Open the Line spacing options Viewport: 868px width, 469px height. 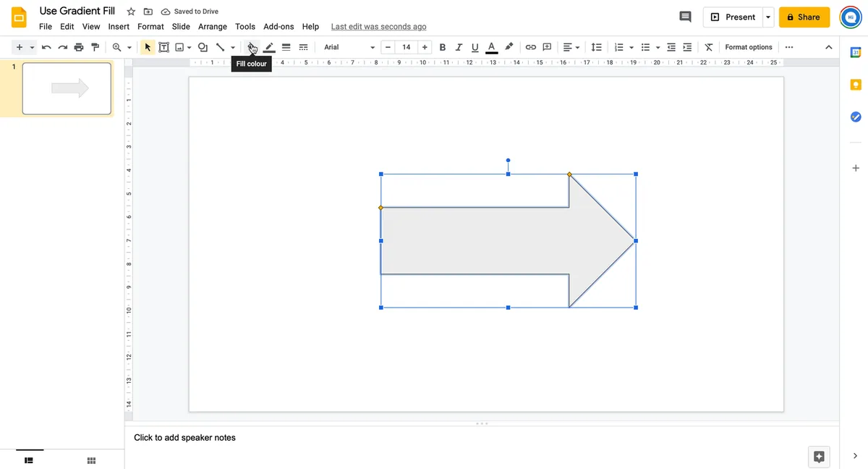point(596,47)
